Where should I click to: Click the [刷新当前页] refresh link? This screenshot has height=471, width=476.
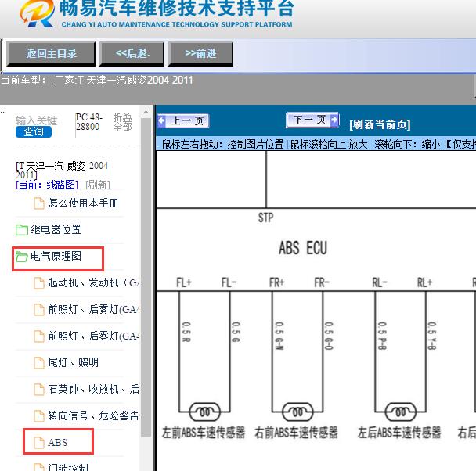[380, 124]
